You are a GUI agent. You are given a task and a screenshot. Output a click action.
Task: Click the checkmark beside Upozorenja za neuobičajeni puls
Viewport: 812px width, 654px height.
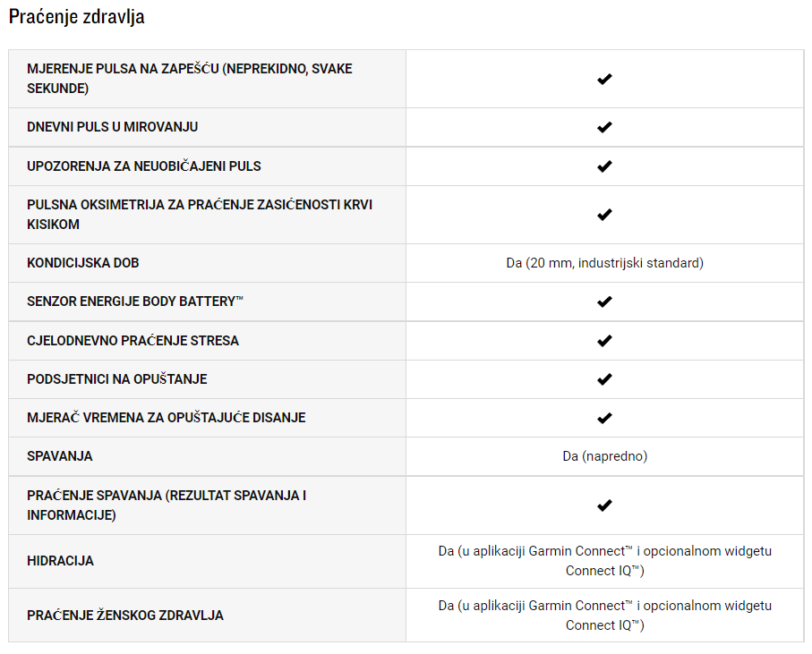point(604,166)
